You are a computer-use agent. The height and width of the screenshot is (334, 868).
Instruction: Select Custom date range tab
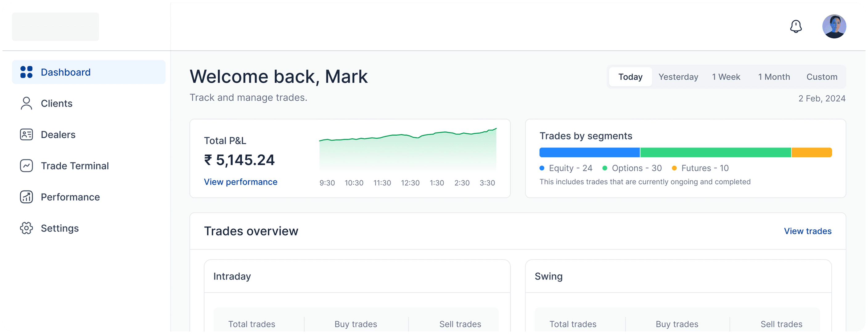(821, 77)
